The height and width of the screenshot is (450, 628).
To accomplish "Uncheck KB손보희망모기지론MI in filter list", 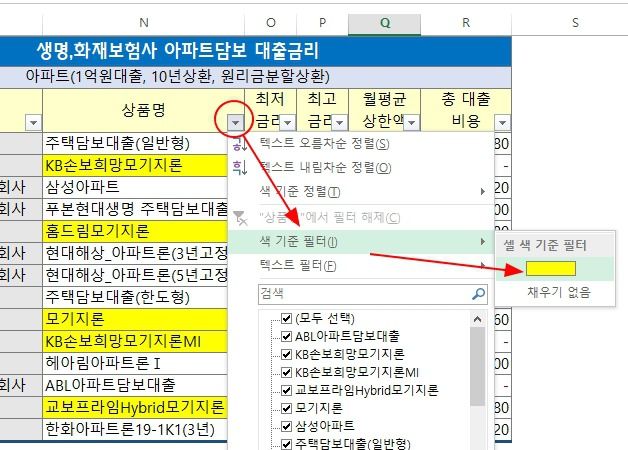I will point(286,372).
